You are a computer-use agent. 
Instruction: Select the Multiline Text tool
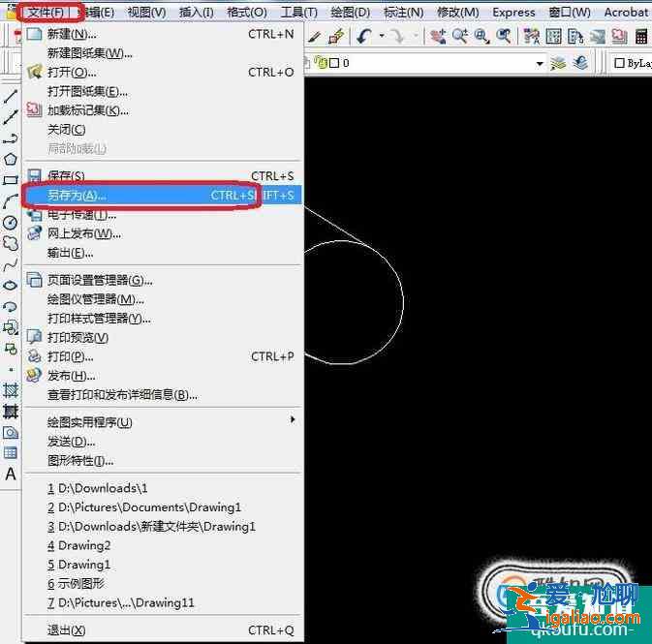[10, 474]
